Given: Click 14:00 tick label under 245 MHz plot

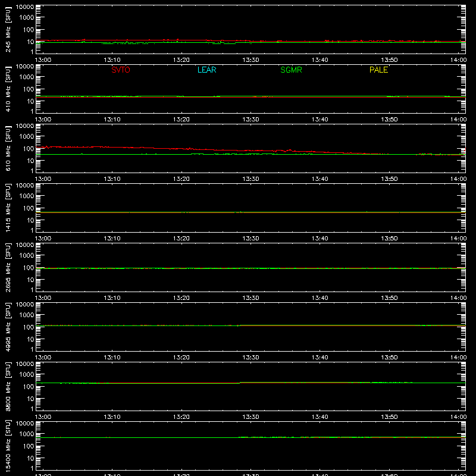Looking at the screenshot, I should 458,60.
